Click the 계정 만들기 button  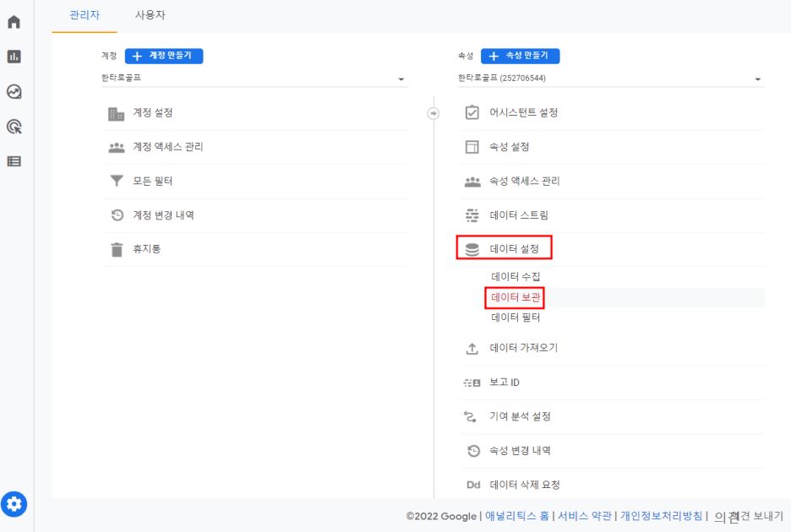(x=164, y=56)
